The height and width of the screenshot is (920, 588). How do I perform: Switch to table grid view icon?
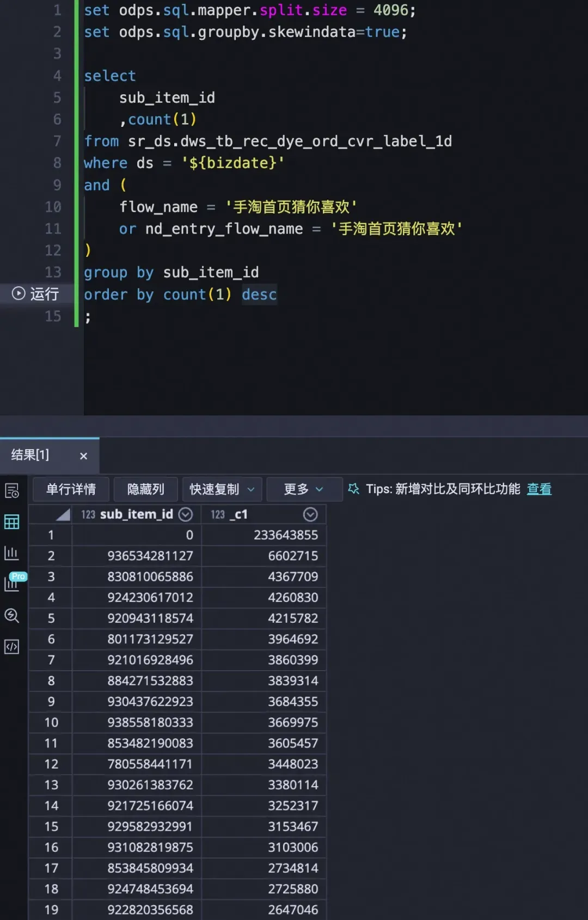pyautogui.click(x=12, y=522)
